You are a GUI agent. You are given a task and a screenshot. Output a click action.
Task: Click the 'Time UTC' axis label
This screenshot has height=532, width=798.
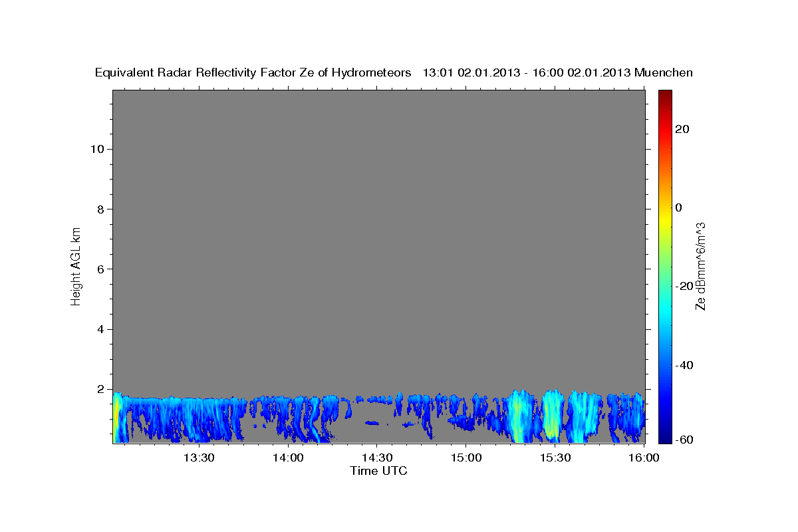tap(378, 471)
